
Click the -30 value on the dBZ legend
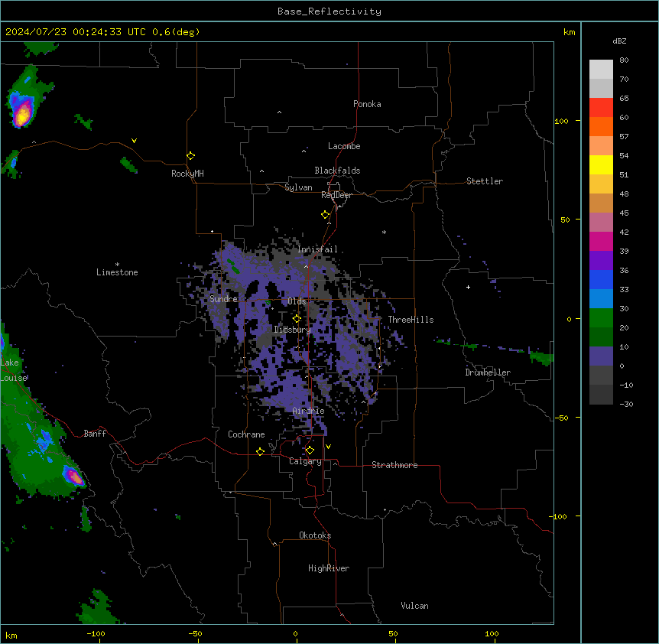(x=626, y=404)
